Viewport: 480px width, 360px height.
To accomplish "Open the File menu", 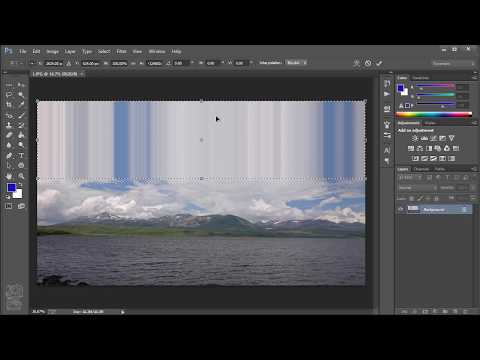I will point(22,51).
